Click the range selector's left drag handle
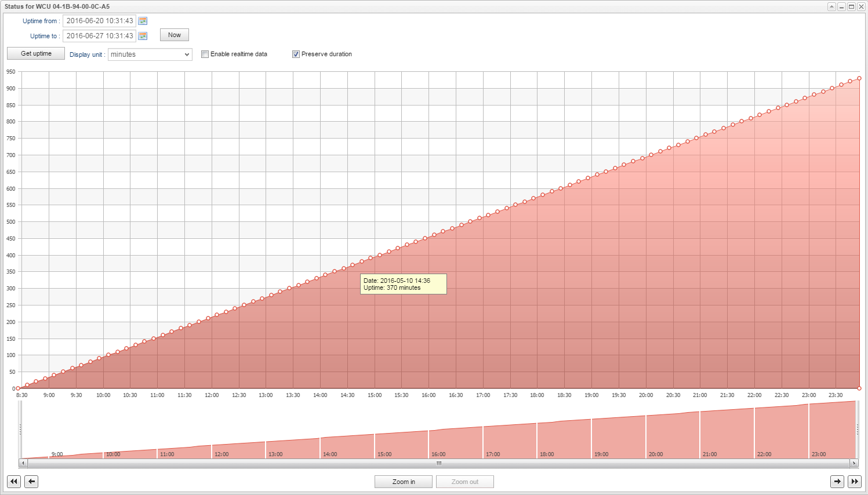 click(20, 430)
